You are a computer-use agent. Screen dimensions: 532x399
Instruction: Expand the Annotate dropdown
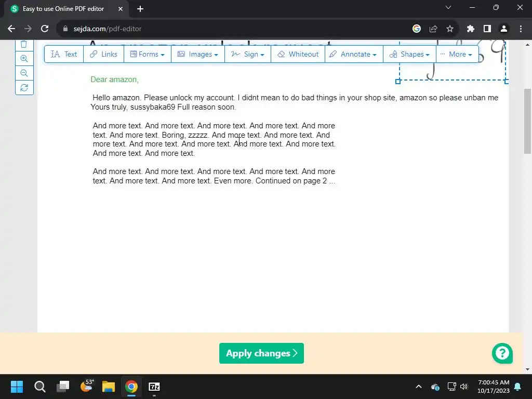point(353,54)
